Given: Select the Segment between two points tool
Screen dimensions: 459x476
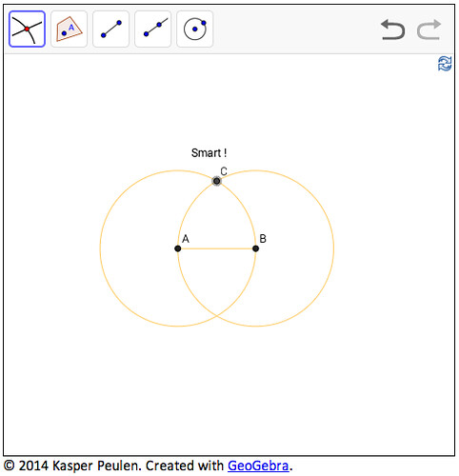Looking at the screenshot, I should tap(110, 29).
